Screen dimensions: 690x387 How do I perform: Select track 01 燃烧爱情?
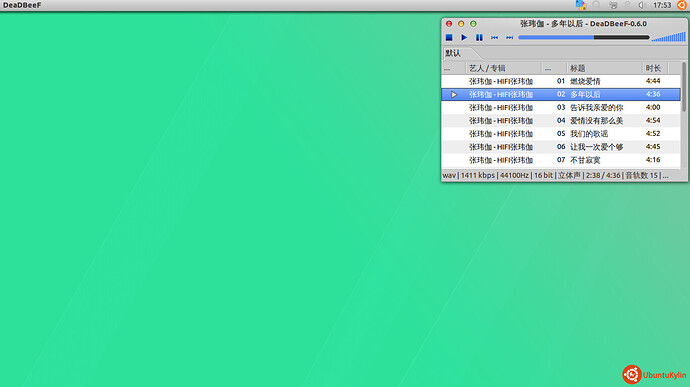click(561, 81)
